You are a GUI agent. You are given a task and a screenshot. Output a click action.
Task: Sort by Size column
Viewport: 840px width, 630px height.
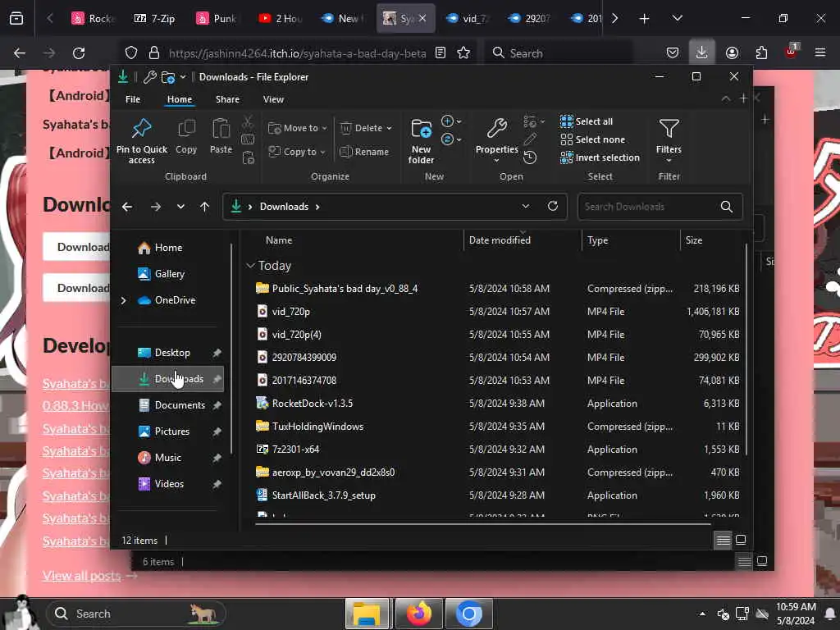[694, 240]
